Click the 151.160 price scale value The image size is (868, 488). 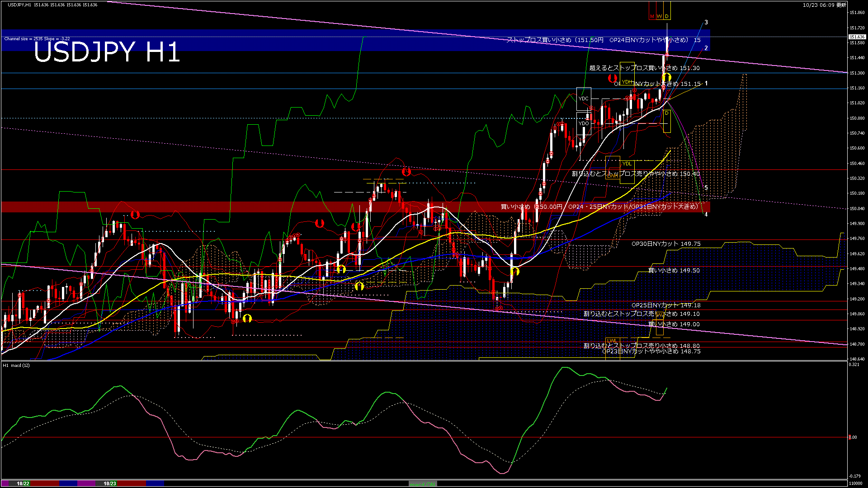click(x=857, y=88)
